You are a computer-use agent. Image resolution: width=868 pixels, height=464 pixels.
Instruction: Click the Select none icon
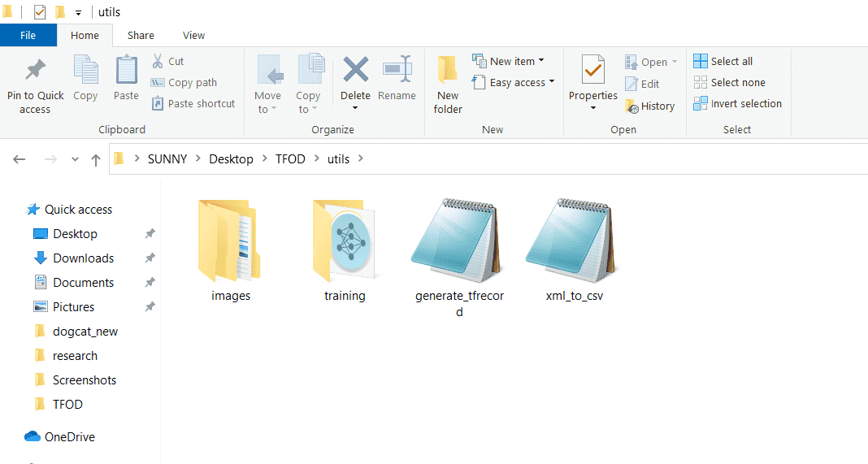pos(701,82)
